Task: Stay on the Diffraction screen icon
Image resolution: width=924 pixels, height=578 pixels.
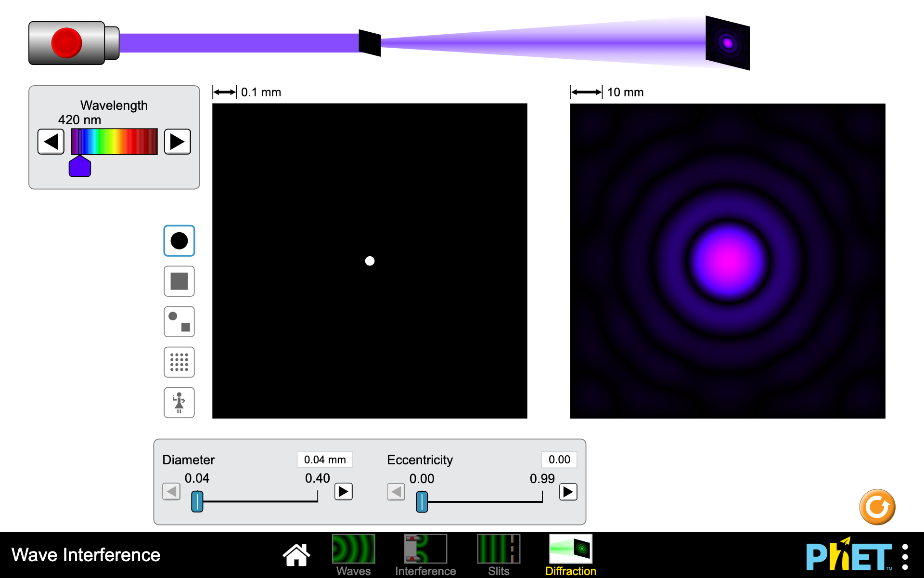Action: click(570, 549)
